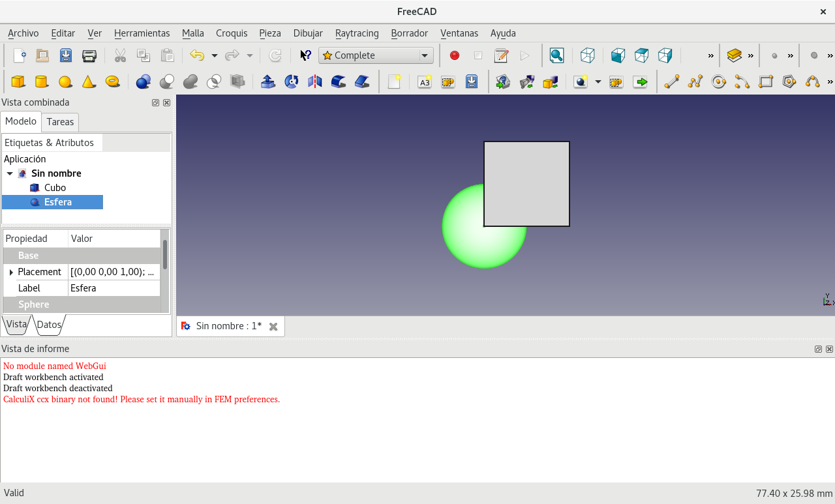The width and height of the screenshot is (835, 504).
Task: Collapse the Sin nombre document tree
Action: (x=10, y=173)
